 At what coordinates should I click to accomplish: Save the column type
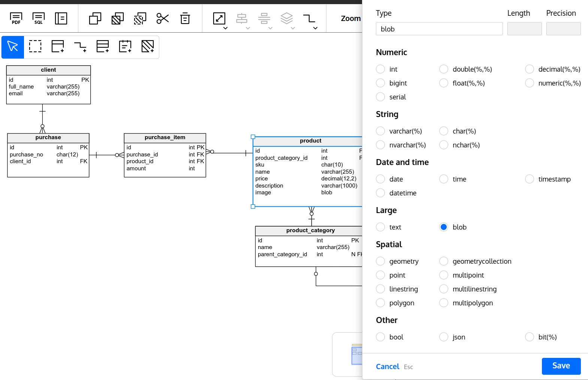coord(561,366)
